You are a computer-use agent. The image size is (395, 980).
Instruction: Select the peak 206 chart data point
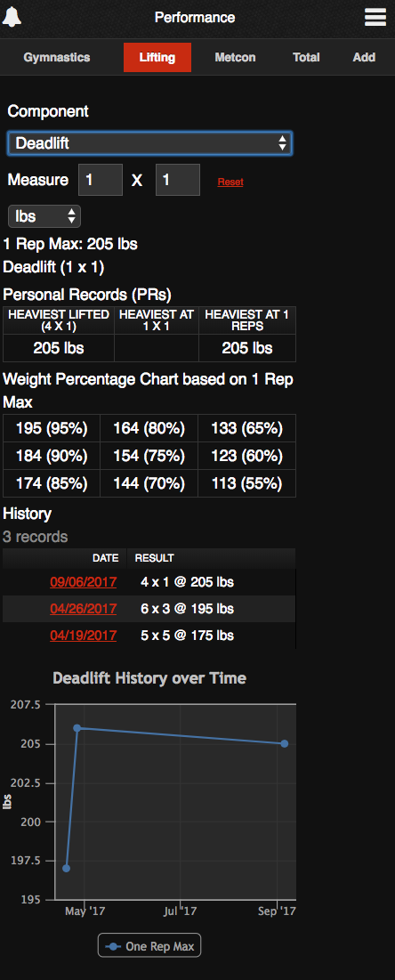click(x=77, y=728)
